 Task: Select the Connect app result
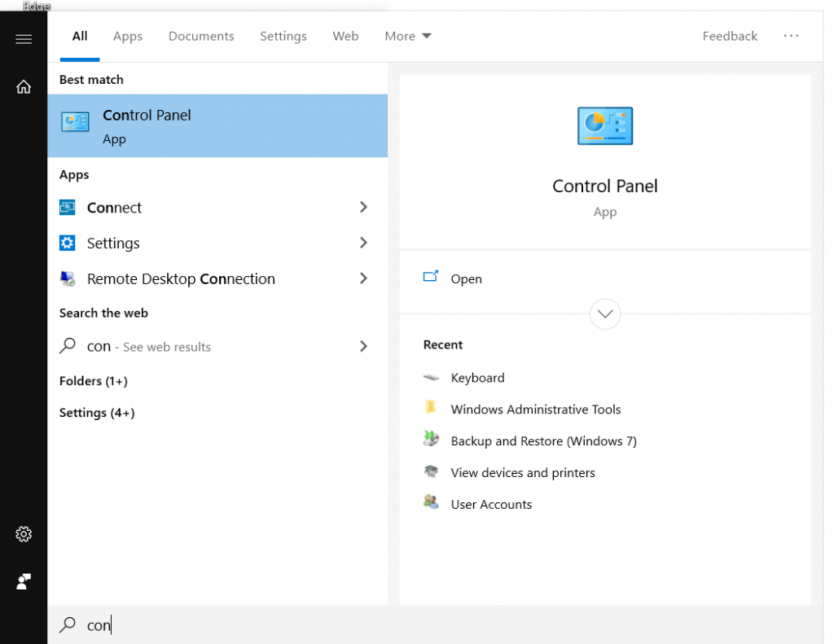217,208
